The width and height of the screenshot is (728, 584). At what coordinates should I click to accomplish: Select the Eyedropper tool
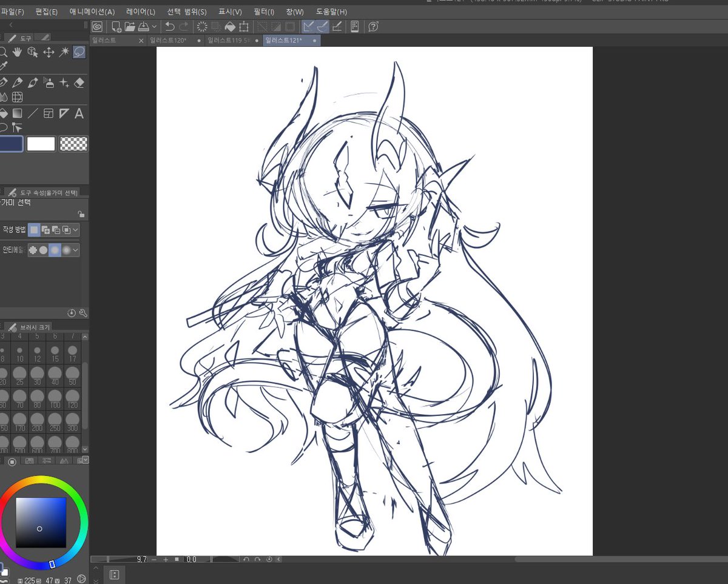[3, 67]
